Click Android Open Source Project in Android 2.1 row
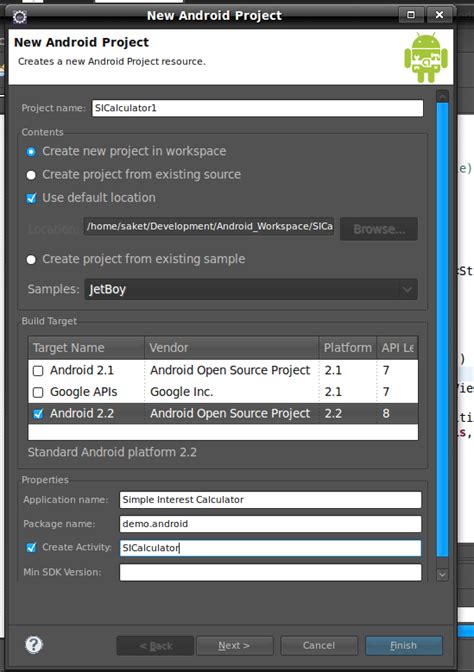The width and height of the screenshot is (474, 672). (230, 370)
